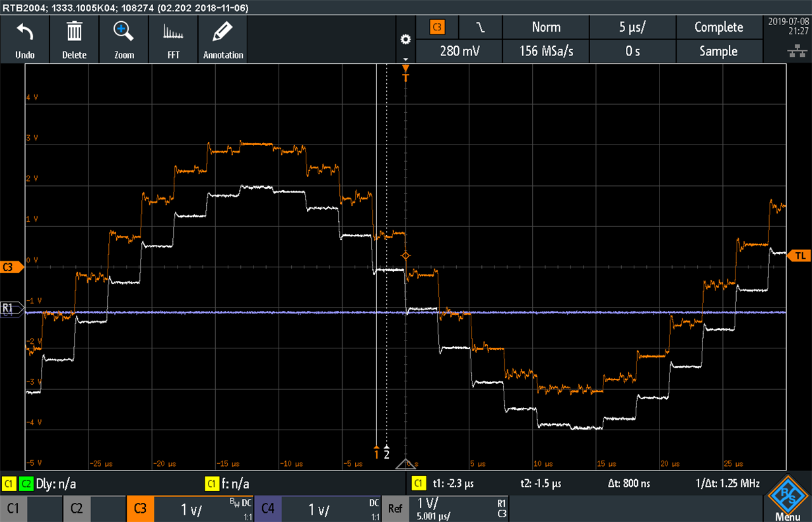Click the f: n/a frequency measurement
The width and height of the screenshot is (812, 522).
pos(236,484)
